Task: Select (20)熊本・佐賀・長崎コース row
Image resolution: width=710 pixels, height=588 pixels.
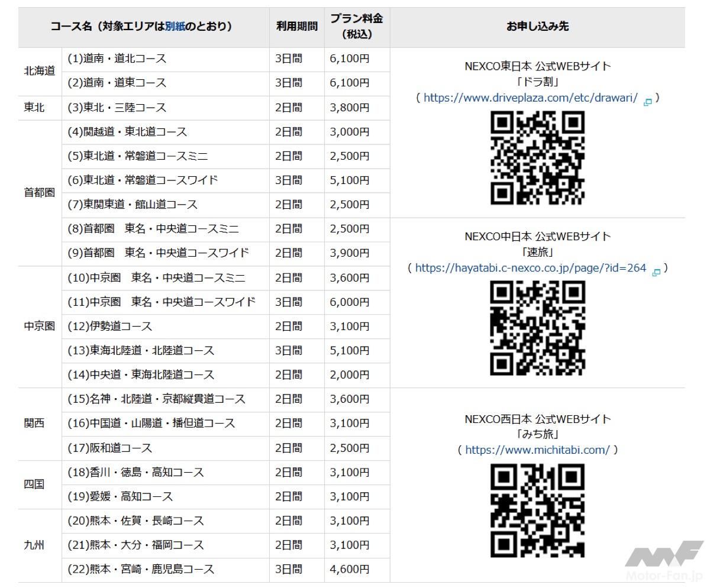Action: point(165,521)
